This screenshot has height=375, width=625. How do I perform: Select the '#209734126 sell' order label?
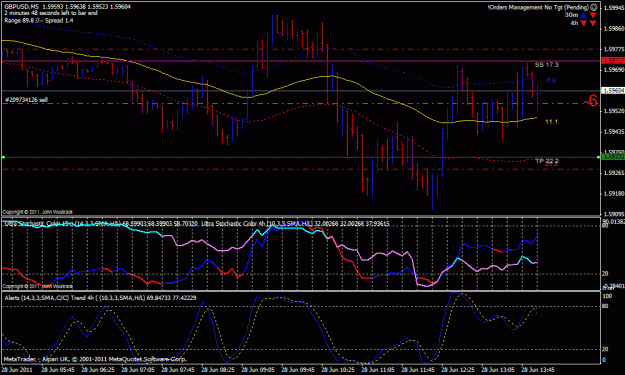tap(26, 100)
